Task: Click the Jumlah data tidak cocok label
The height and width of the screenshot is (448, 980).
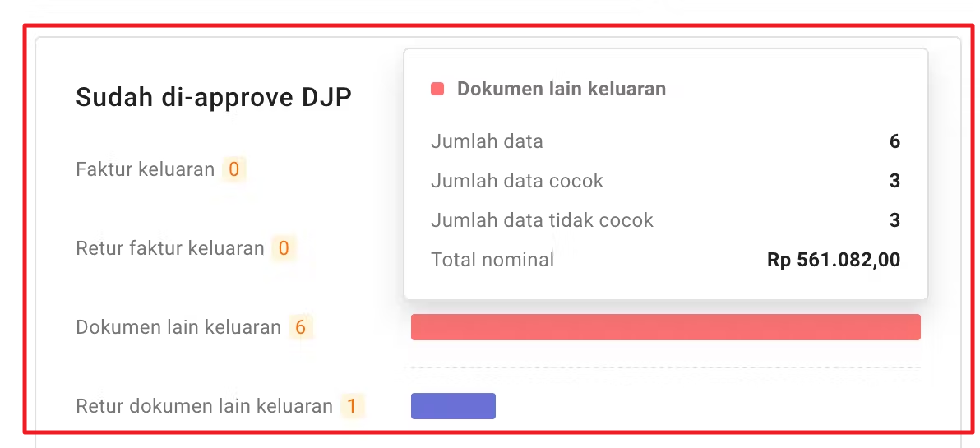Action: click(542, 220)
